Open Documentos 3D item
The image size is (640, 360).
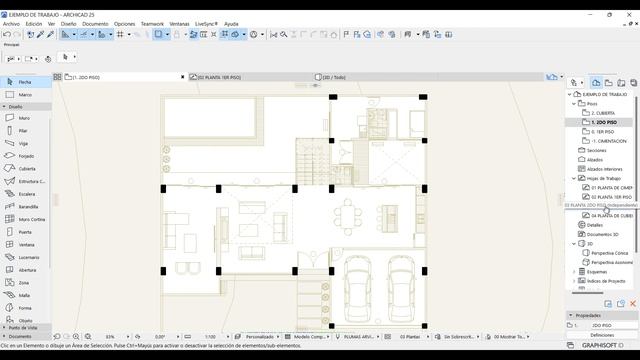(602, 234)
